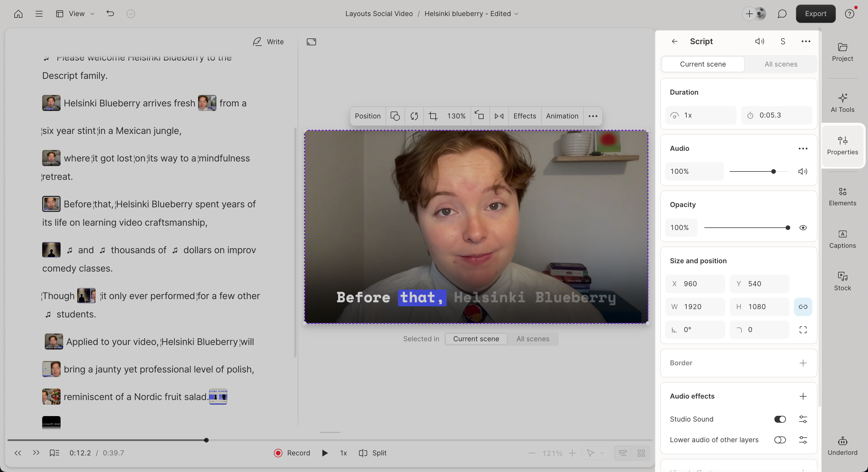Open the Underlord assistant panel

tap(842, 445)
